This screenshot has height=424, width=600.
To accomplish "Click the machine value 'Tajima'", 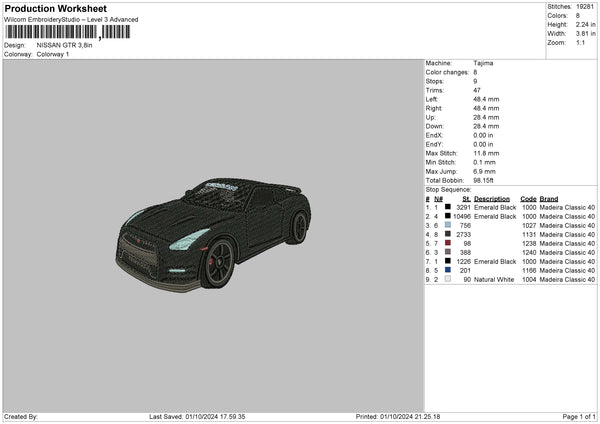I will [x=483, y=63].
